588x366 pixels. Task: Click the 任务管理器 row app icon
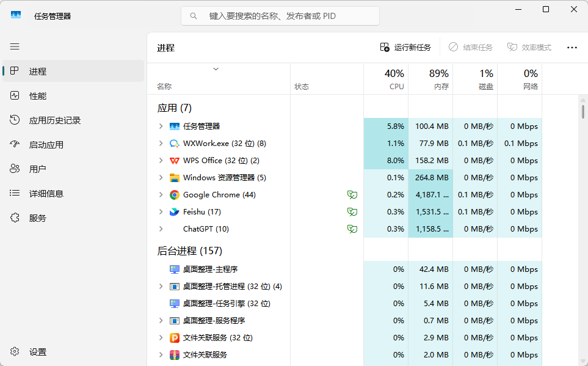[x=175, y=126]
